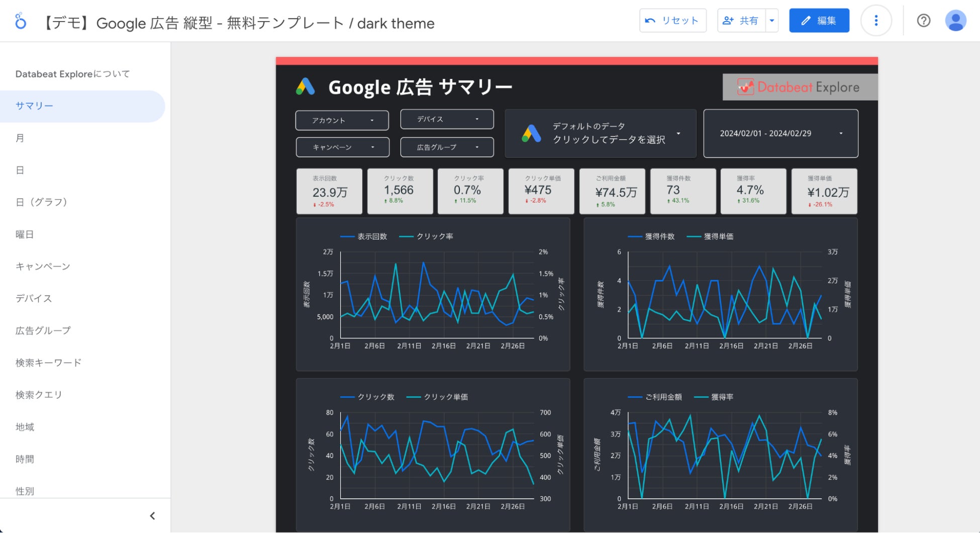Click the 獲得件数 scorecard showing 73
Viewport: 980px width, 533px height.
coord(683,192)
